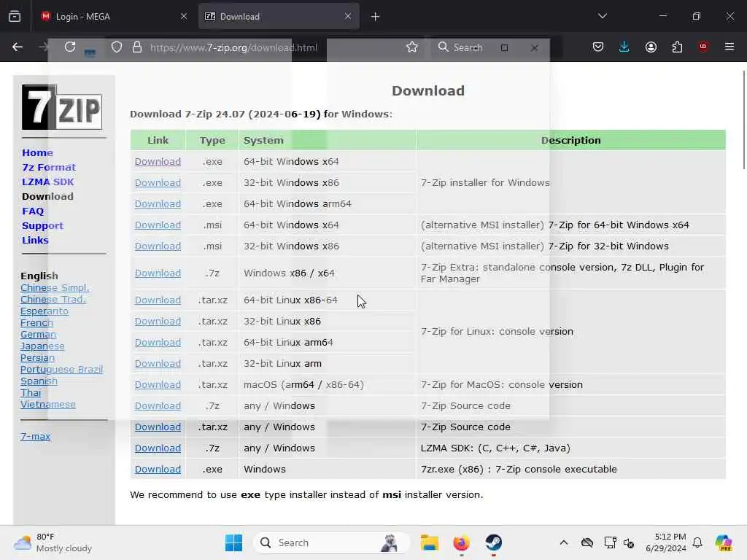
Task: Download .exe for 32-bit Windows x86
Action: (x=158, y=183)
